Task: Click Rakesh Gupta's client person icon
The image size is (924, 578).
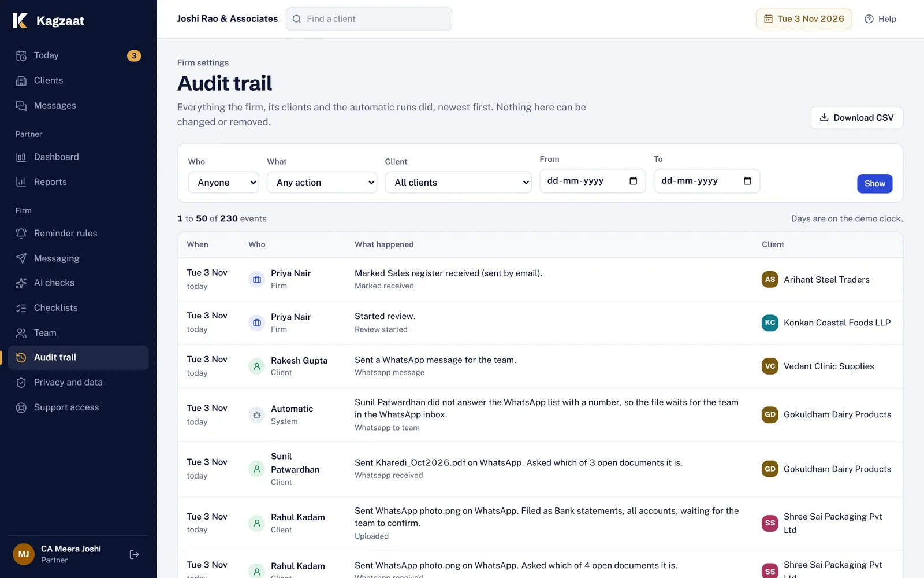Action: pos(257,366)
